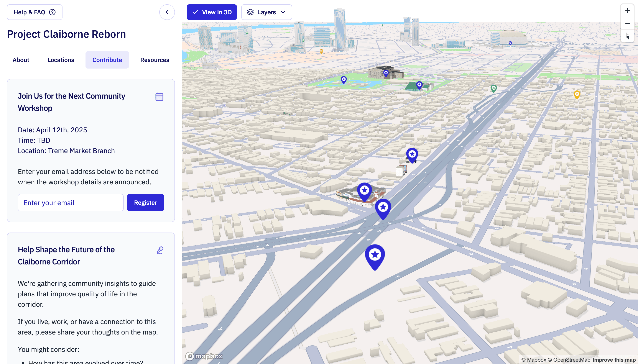
Task: Click the Location: Treme Market Branch text
Action: tap(66, 151)
